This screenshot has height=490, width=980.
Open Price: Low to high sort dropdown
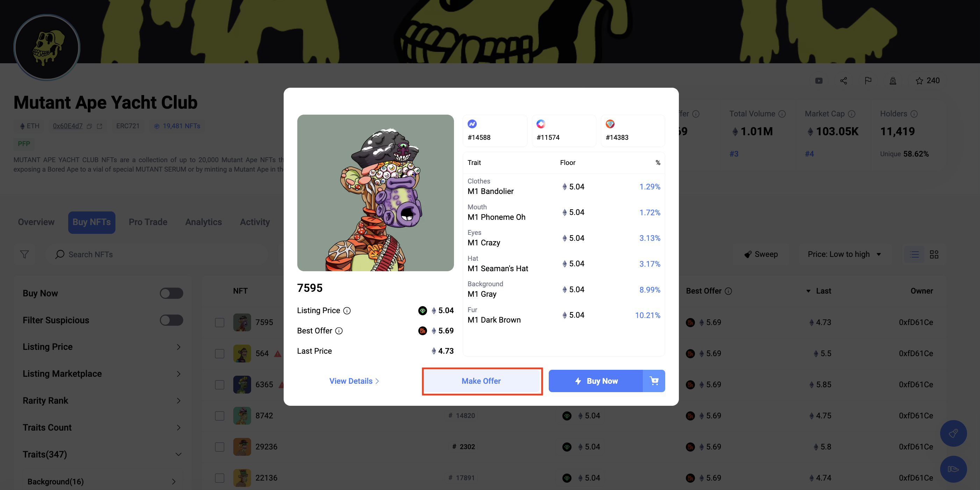pyautogui.click(x=844, y=254)
